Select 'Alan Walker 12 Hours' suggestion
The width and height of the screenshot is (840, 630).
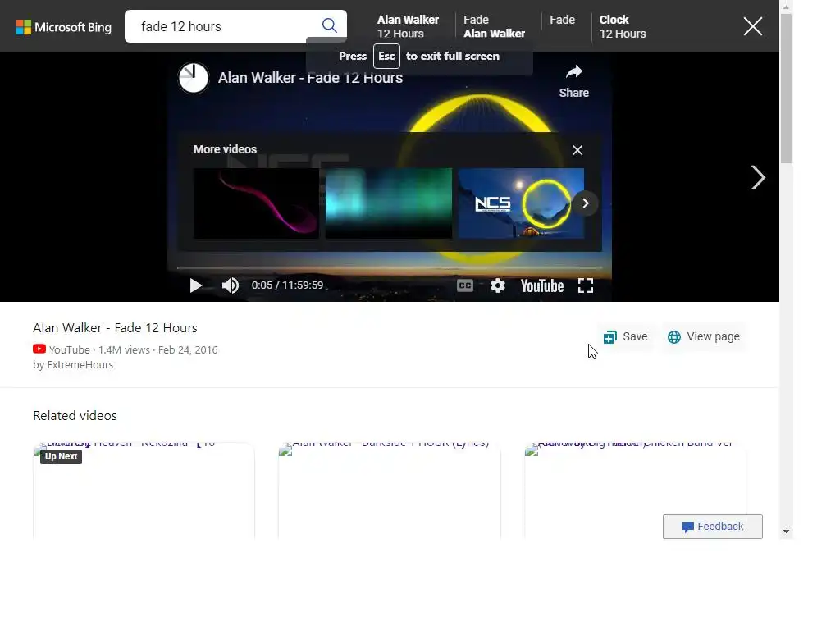pyautogui.click(x=408, y=26)
